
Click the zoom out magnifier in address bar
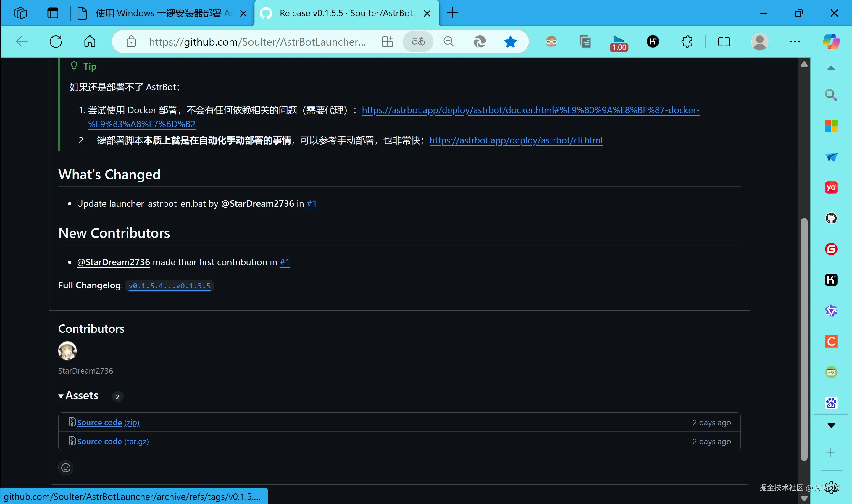pyautogui.click(x=448, y=42)
